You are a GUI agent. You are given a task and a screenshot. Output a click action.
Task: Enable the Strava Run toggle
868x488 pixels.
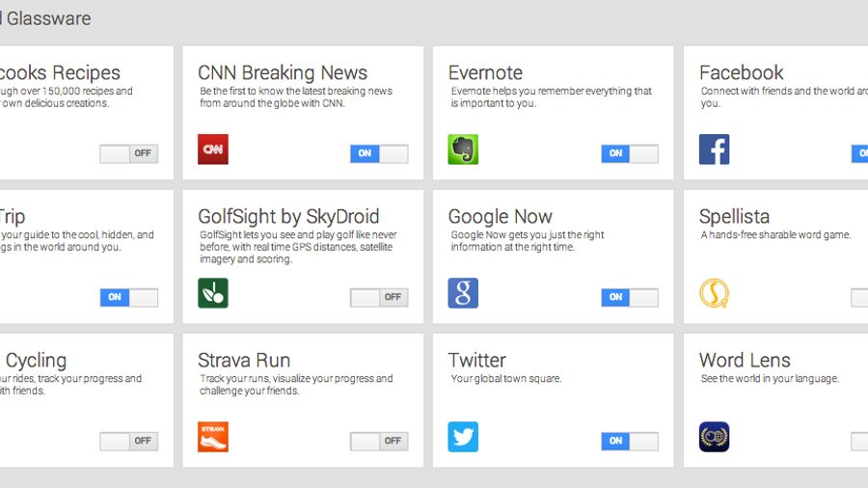[x=379, y=441]
